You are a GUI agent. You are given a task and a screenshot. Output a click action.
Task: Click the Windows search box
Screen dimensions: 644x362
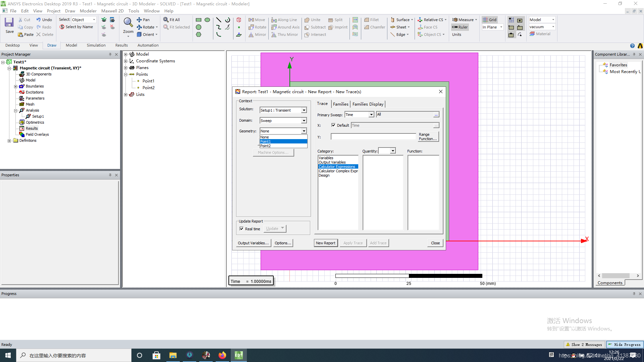(x=74, y=355)
